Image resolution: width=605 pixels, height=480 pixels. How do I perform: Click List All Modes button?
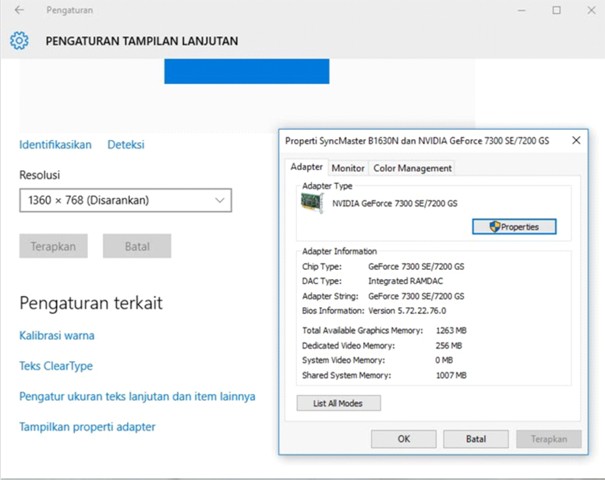click(338, 403)
